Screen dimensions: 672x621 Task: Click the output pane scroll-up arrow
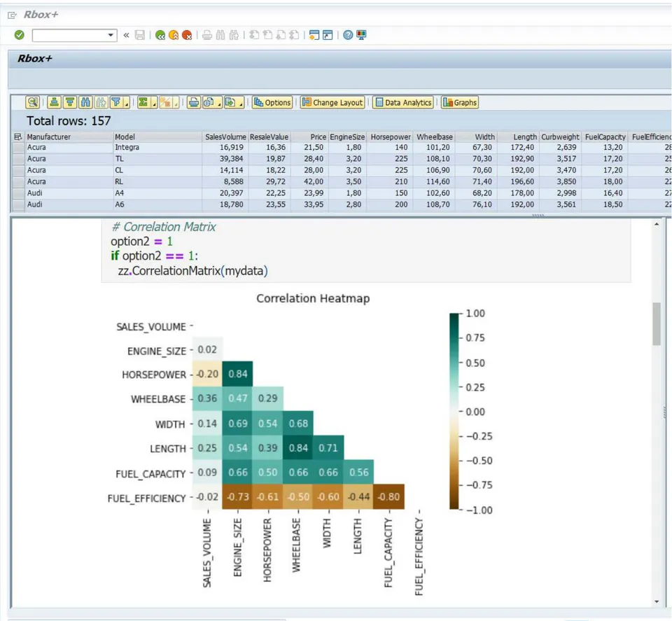[x=657, y=224]
